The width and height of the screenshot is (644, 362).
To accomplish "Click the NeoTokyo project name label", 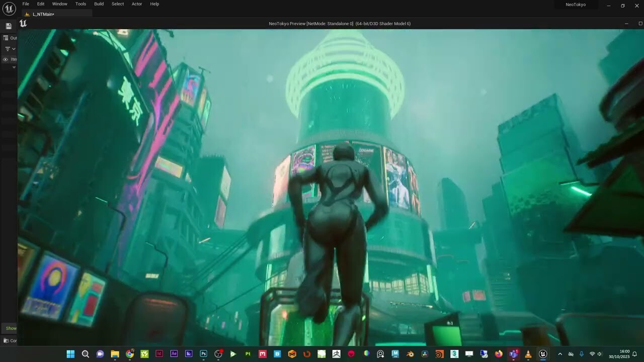I will coord(576,5).
